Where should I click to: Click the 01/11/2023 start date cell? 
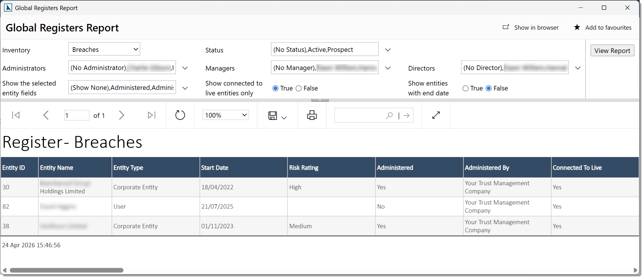click(244, 226)
